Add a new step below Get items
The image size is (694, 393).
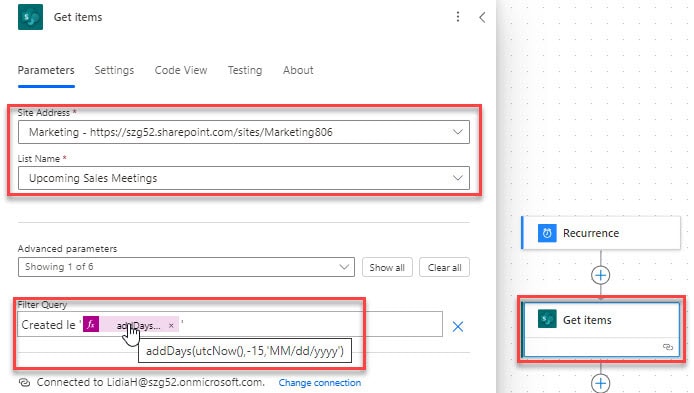tap(601, 383)
